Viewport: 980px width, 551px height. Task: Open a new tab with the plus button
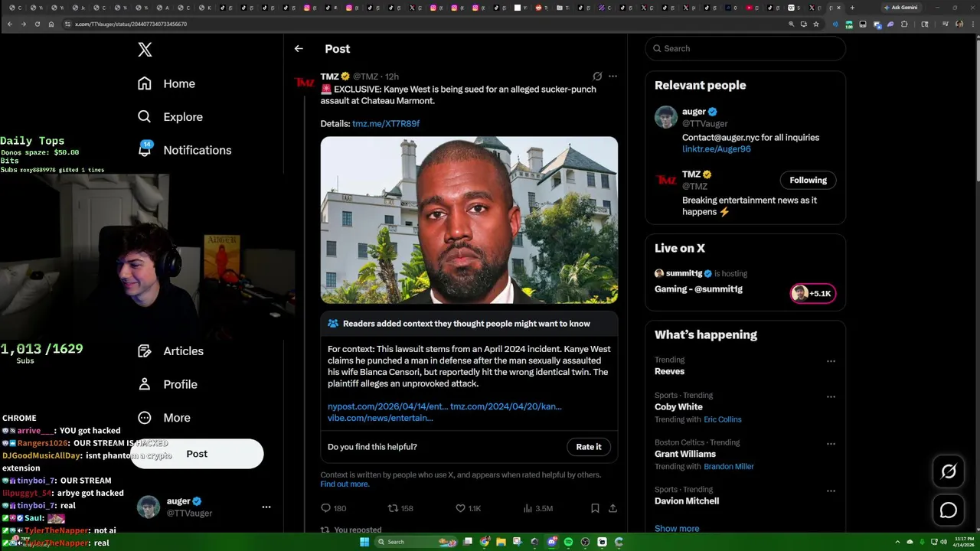[852, 8]
